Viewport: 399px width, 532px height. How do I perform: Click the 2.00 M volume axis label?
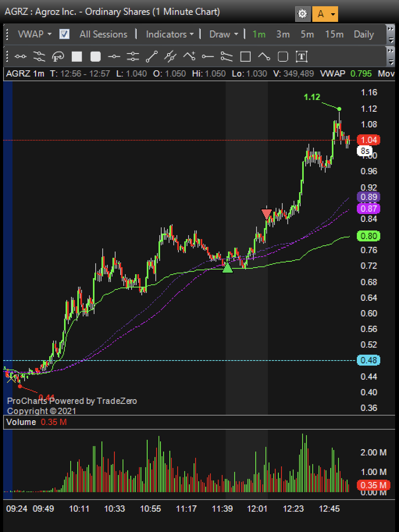click(373, 452)
